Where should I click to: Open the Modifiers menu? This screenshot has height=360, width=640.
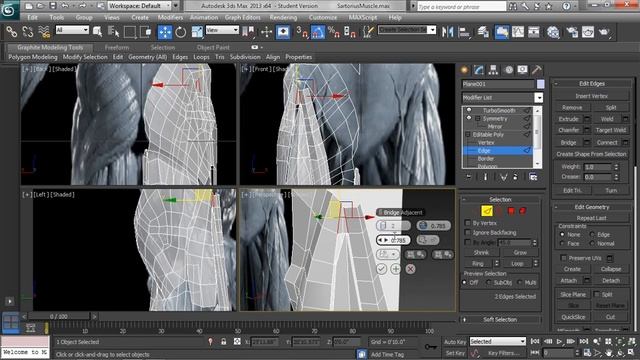tap(170, 18)
